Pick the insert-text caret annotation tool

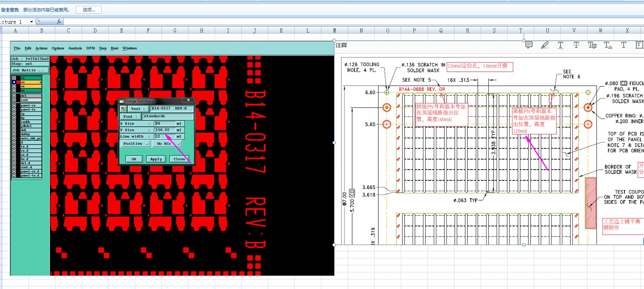pyautogui.click(x=608, y=45)
